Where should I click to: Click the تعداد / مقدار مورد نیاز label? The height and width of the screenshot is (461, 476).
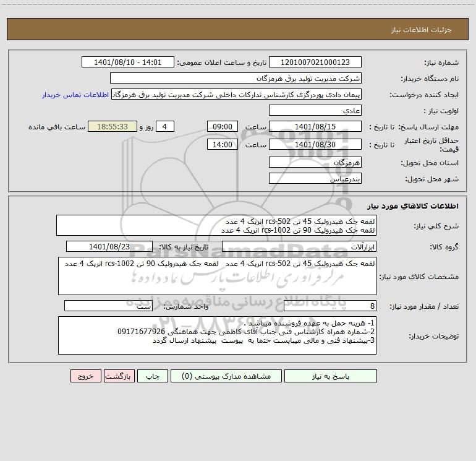tap(424, 306)
